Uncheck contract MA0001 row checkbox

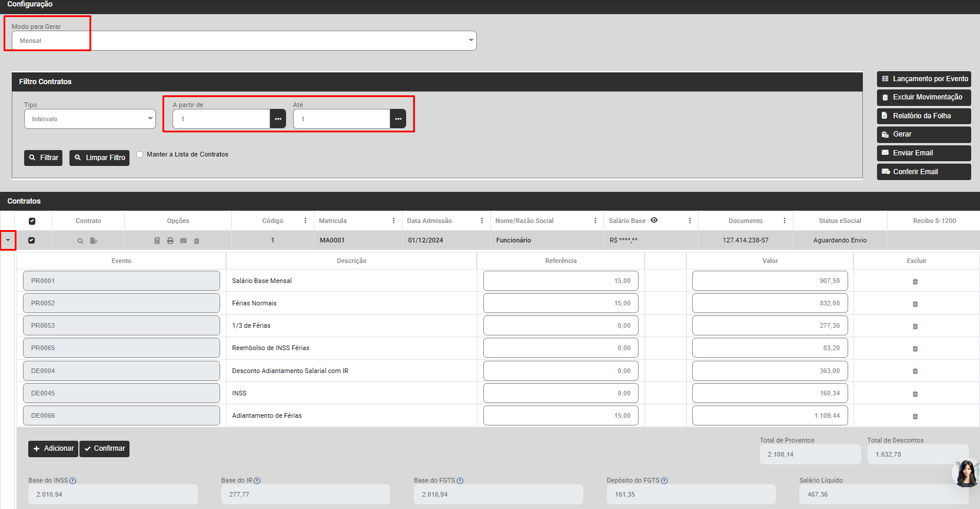point(32,240)
